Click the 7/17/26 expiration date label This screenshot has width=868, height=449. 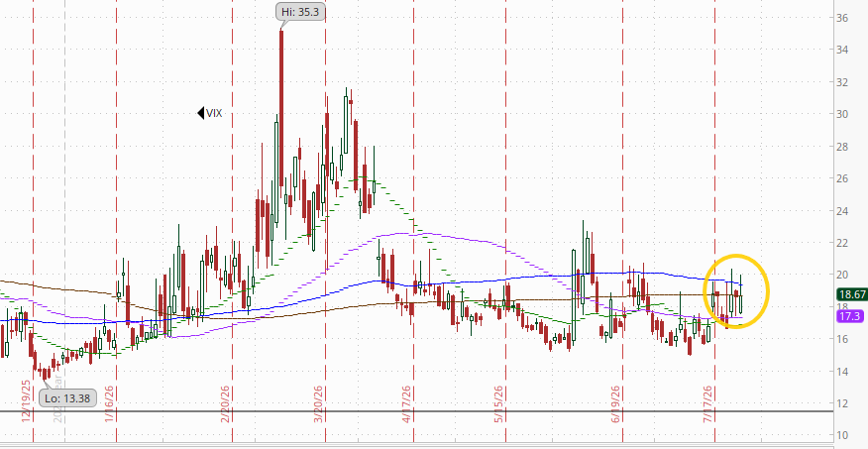pos(708,404)
